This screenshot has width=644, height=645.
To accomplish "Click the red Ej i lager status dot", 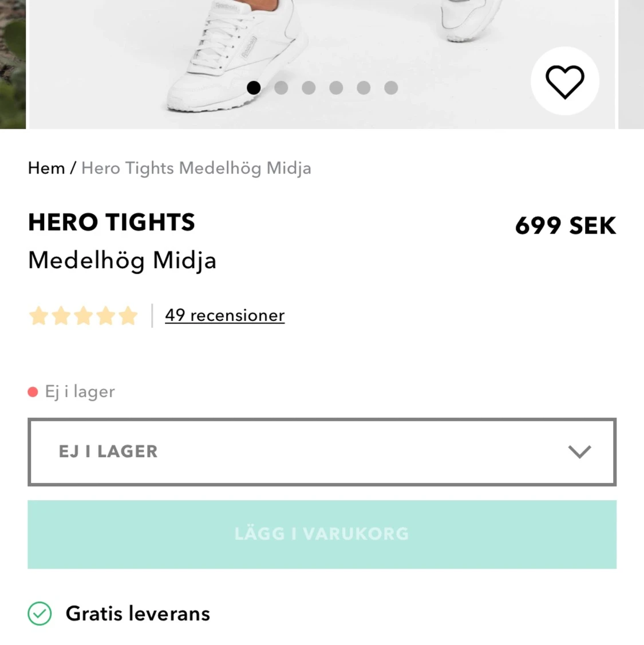I will coord(33,392).
